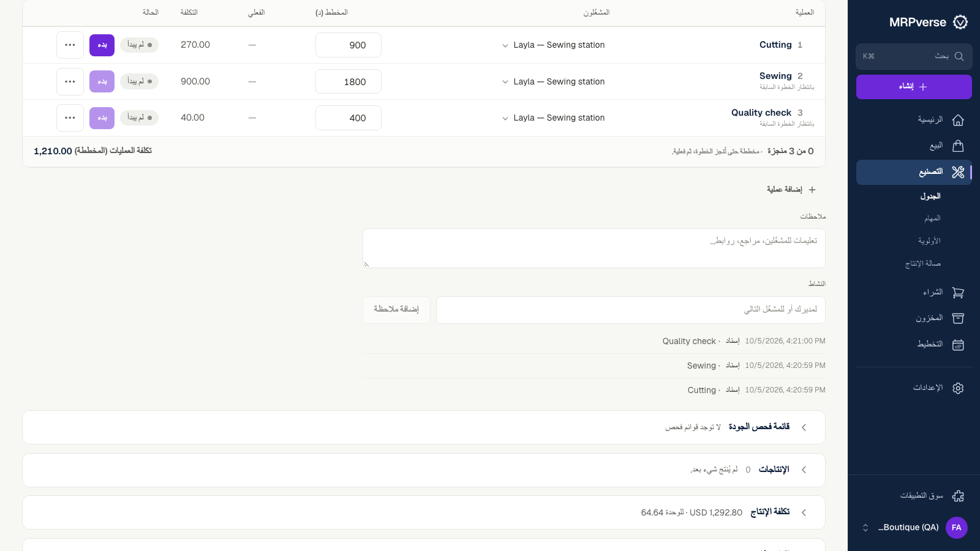Go to الجدول in manufacturing submenu
This screenshot has width=980, height=551.
(930, 197)
